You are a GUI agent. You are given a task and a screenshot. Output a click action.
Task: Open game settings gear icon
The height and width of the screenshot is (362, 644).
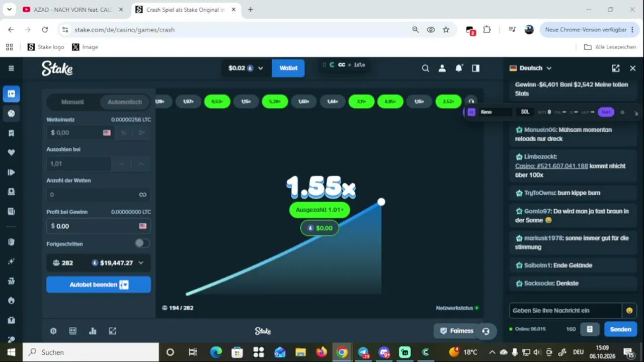[53, 331]
